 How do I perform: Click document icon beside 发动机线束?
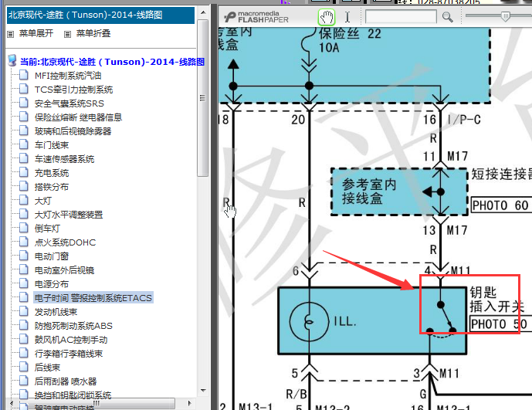(x=24, y=311)
